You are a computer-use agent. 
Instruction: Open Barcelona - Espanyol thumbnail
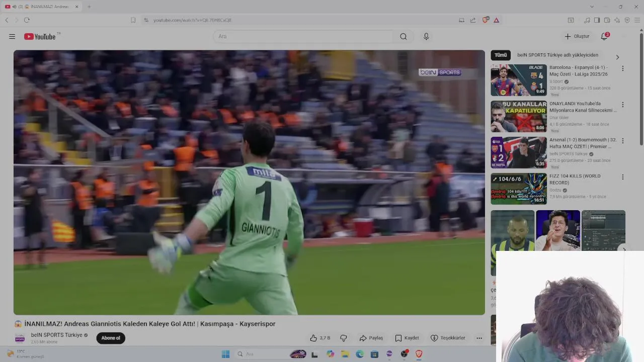[x=519, y=80]
